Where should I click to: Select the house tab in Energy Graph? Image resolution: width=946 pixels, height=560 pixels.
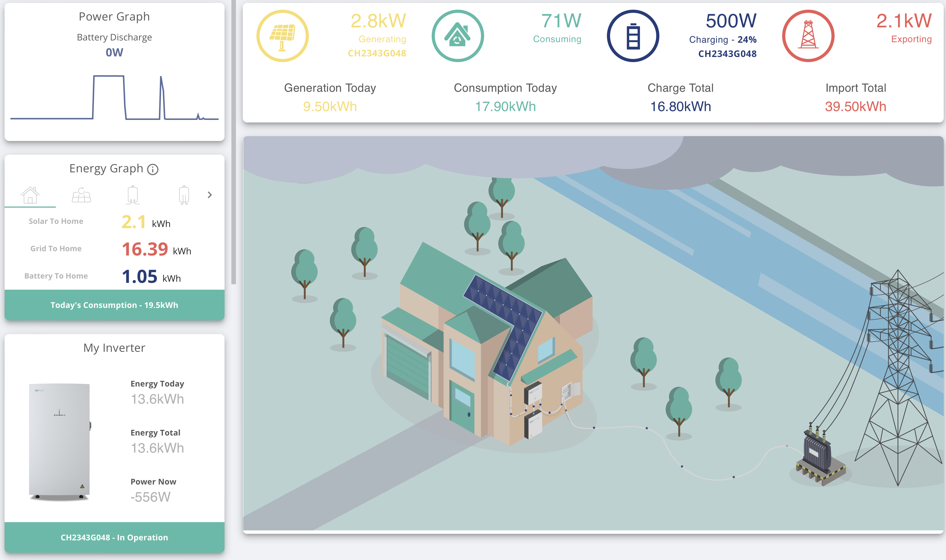pyautogui.click(x=30, y=195)
